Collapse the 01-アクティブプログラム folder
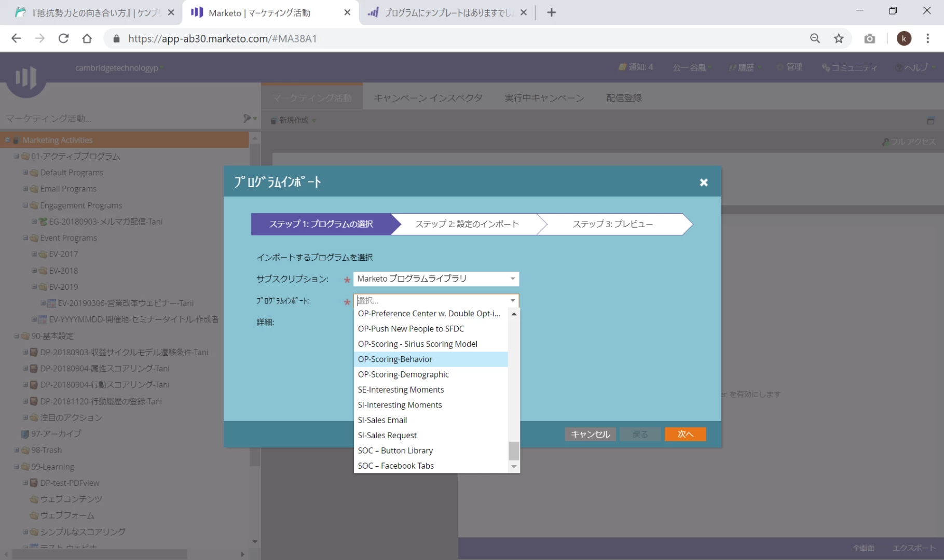Image resolution: width=944 pixels, height=560 pixels. point(17,156)
